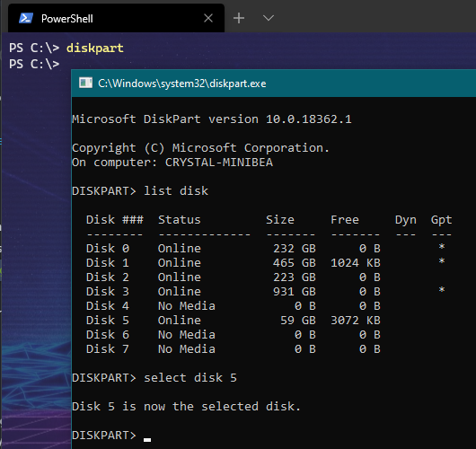This screenshot has width=476, height=449.
Task: Click 'Disk 3' row label
Action: 108,292
